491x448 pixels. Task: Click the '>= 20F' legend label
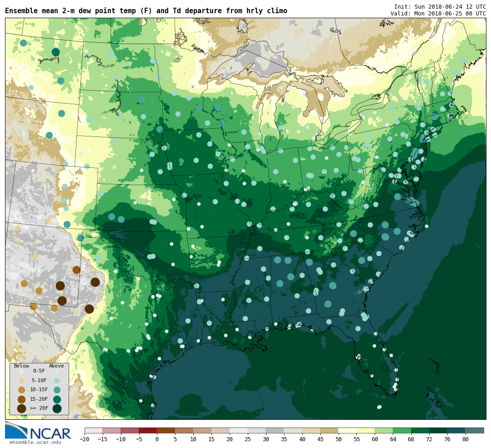pyautogui.click(x=39, y=408)
